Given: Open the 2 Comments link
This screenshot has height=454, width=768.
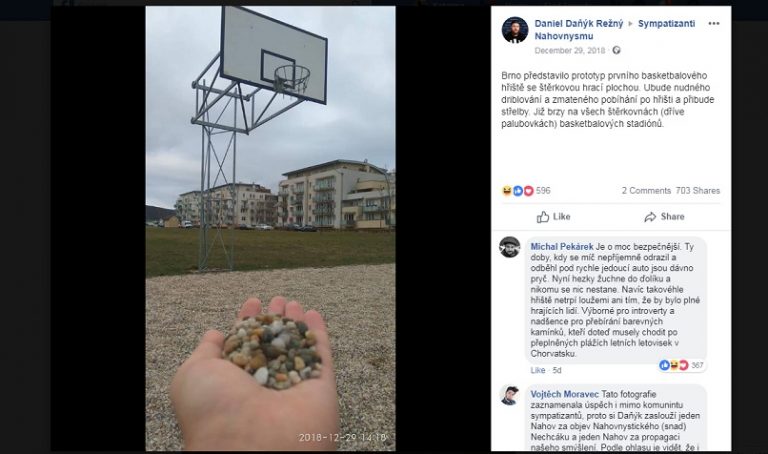Looking at the screenshot, I should tap(646, 191).
